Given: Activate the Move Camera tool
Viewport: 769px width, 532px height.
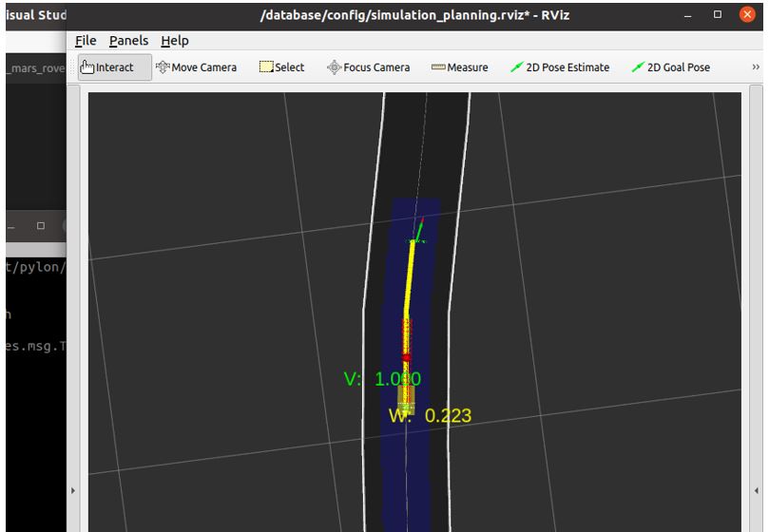Looking at the screenshot, I should 196,67.
